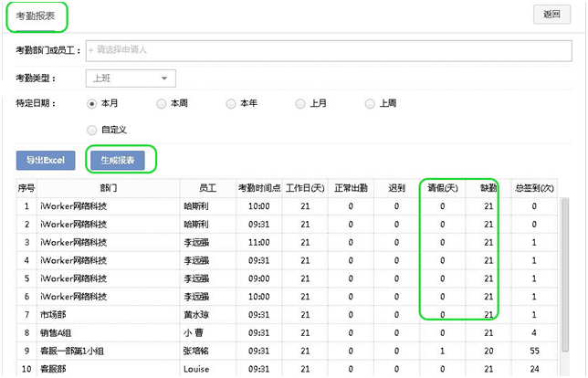
Task: Select the 本月 radio button
Action: [x=92, y=104]
